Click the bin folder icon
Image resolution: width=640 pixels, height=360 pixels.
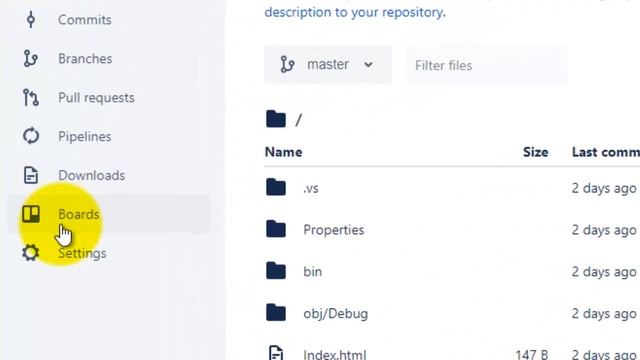(x=276, y=271)
